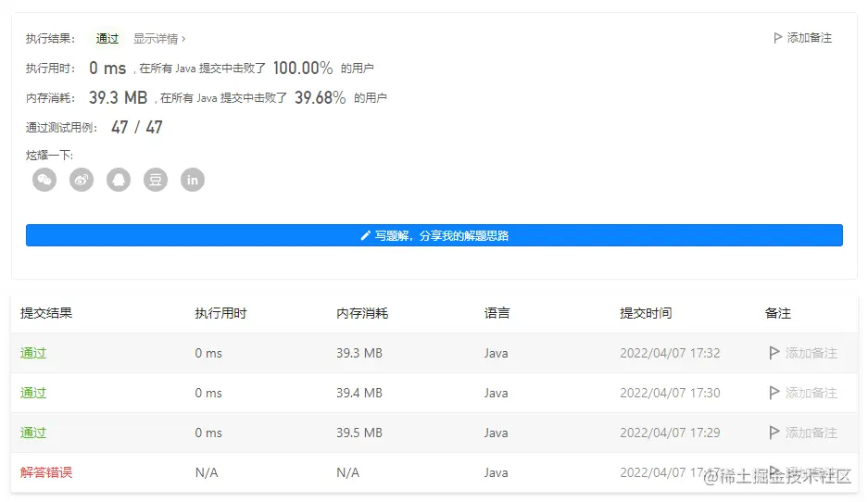Click the 39.68% memory percentile
The width and height of the screenshot is (868, 502).
(320, 98)
